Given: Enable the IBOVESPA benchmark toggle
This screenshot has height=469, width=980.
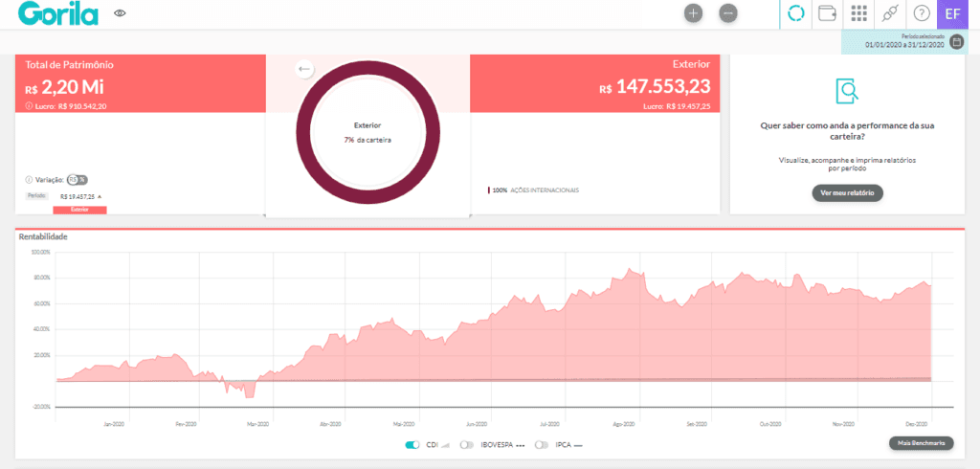Looking at the screenshot, I should (467, 445).
